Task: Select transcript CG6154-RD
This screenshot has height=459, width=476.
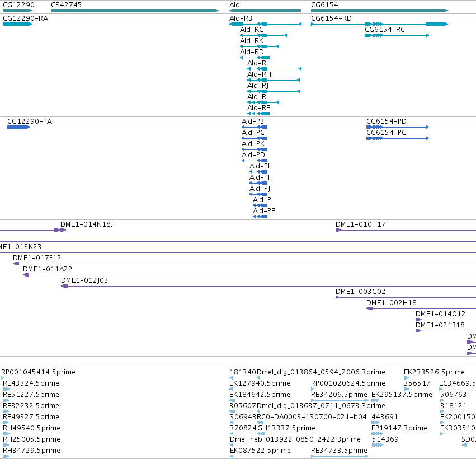Action: click(331, 18)
